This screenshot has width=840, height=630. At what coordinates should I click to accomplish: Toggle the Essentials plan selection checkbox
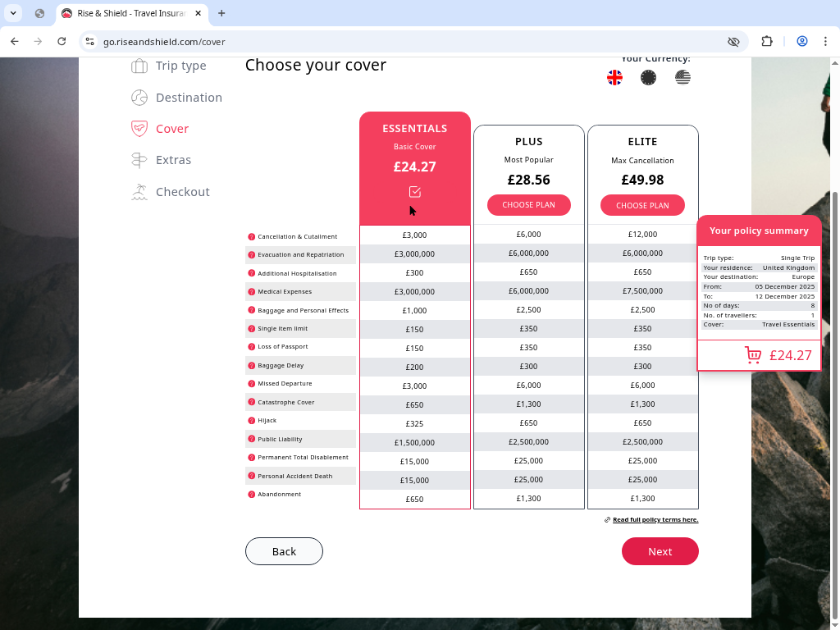tap(414, 191)
